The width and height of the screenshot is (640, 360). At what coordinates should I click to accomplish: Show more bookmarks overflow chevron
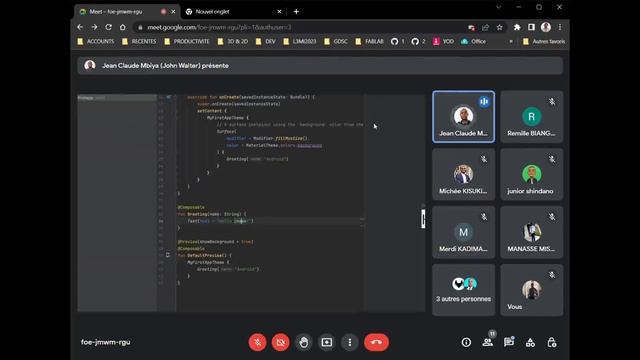(x=511, y=41)
